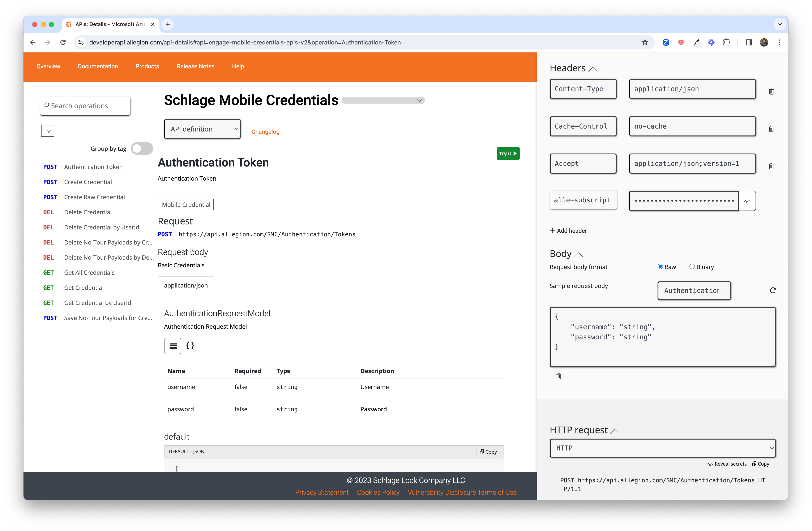Delete the Content-Type header row
Viewport: 812px width, 531px height.
(771, 91)
